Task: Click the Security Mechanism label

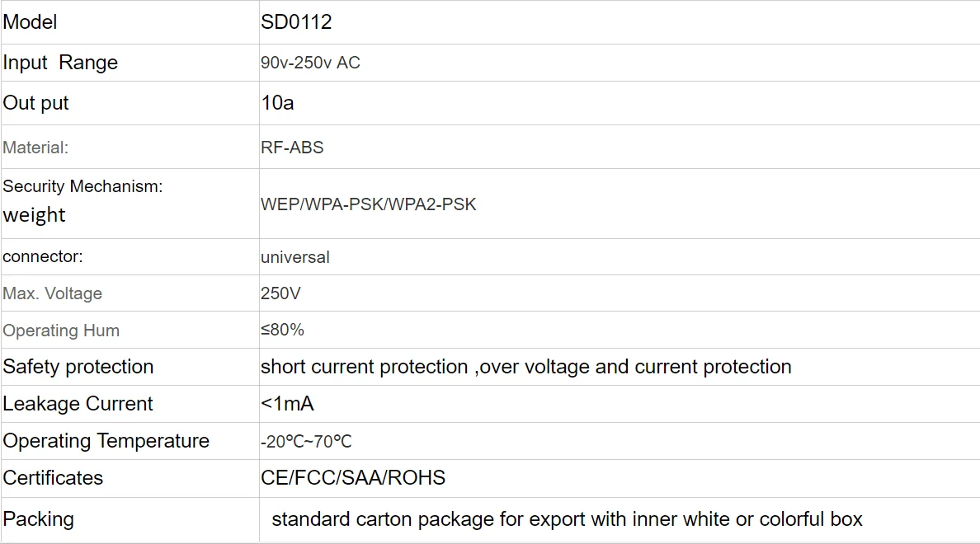Action: tap(82, 186)
